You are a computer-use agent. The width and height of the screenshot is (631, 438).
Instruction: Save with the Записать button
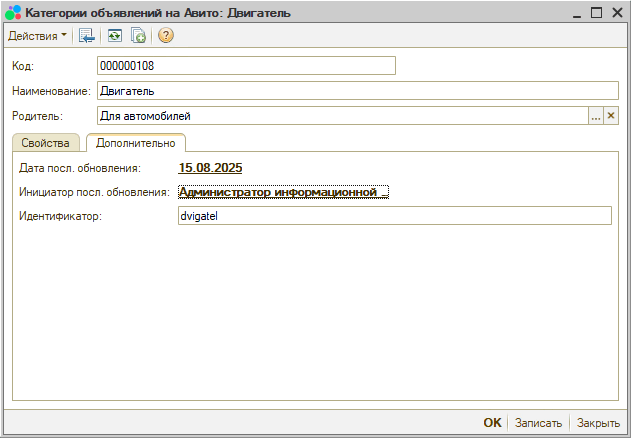[x=538, y=423]
